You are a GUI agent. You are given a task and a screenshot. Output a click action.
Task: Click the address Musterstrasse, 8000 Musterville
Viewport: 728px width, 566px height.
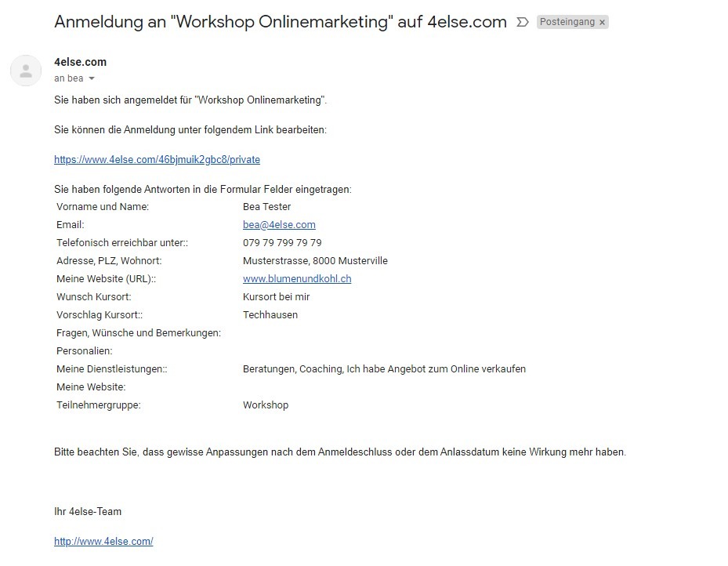315,261
